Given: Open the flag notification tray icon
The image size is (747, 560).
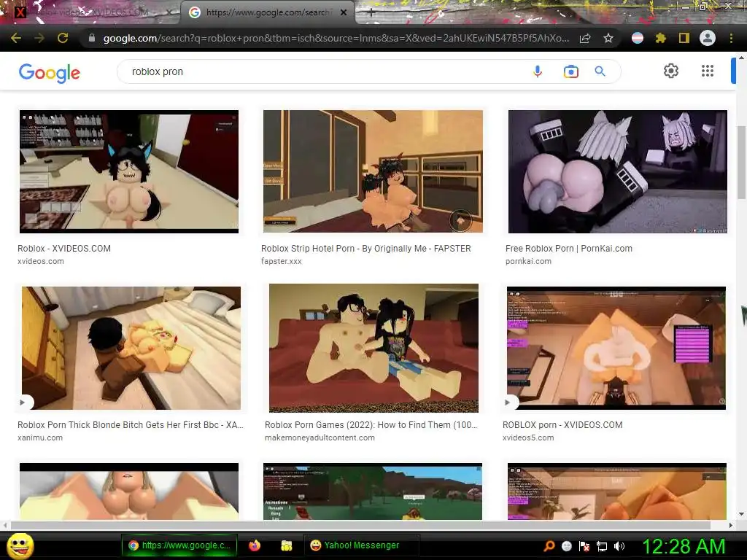Looking at the screenshot, I should pos(584,546).
